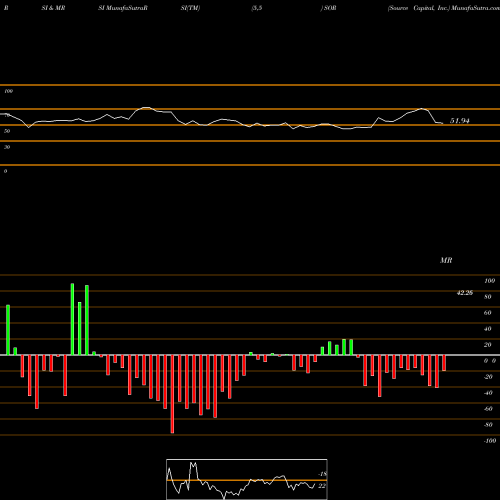Screen dimensions: 500x500
Task: Click the MR axis label -80
Action: 488,425
